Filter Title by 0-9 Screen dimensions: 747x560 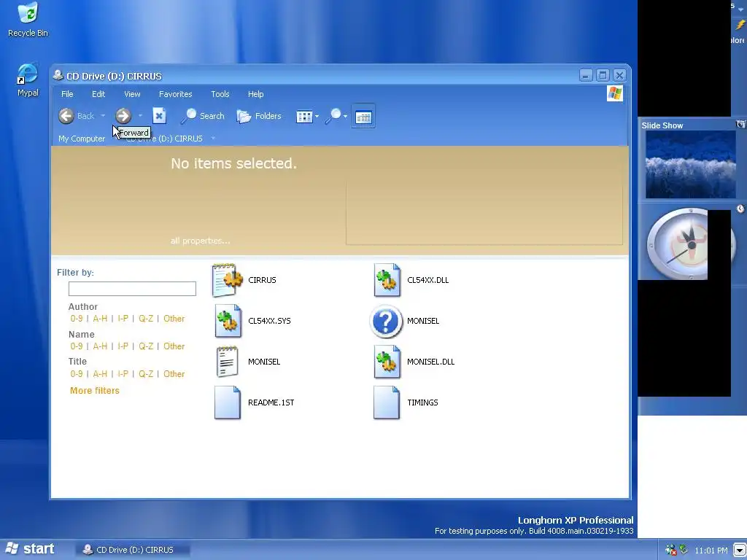[x=76, y=374]
